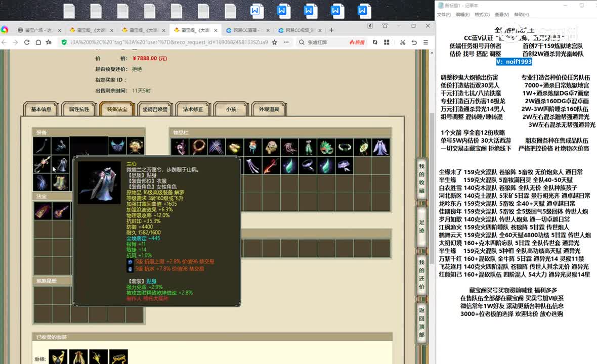
Task: Open the browser hamburger menu
Action: pyautogui.click(x=425, y=42)
